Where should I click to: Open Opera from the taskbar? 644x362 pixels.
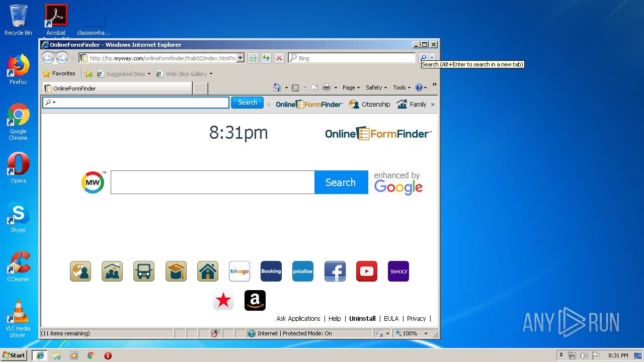[108, 355]
